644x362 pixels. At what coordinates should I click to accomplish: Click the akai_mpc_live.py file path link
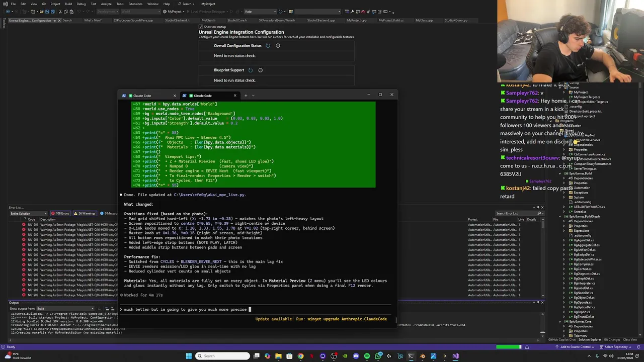point(210,195)
